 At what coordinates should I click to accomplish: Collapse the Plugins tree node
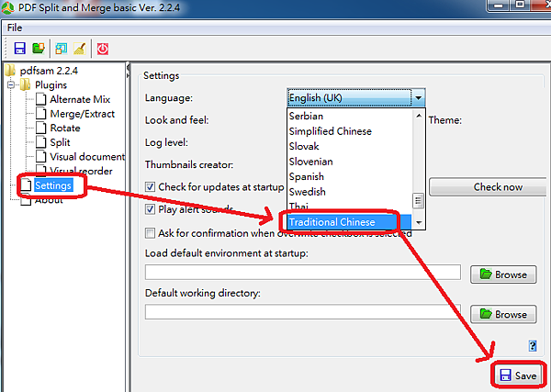click(11, 85)
